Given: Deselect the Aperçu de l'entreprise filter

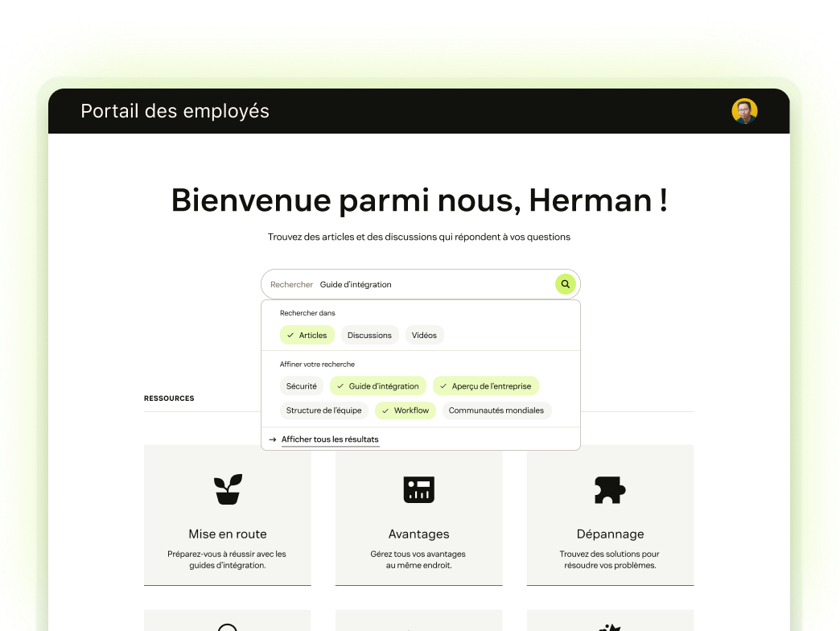Looking at the screenshot, I should click(485, 386).
